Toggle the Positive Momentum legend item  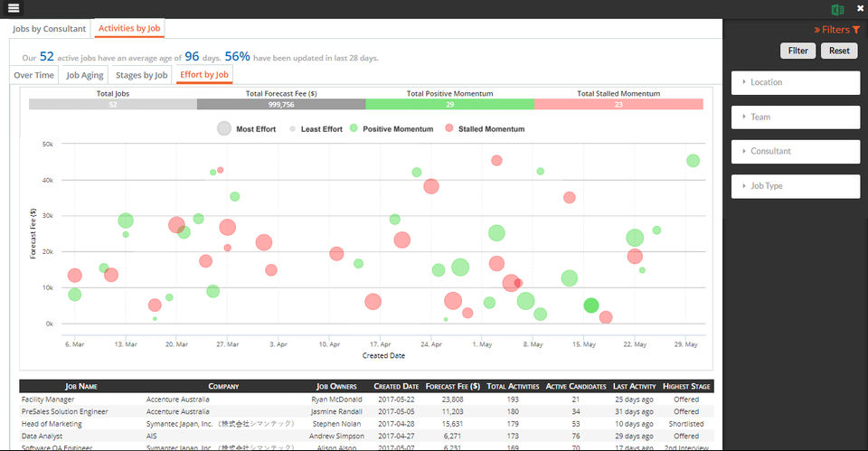point(392,129)
